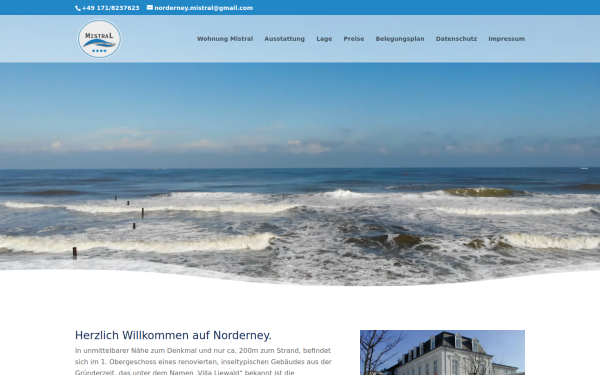This screenshot has height=375, width=600.
Task: Select Lage in the navigation
Action: tap(324, 39)
